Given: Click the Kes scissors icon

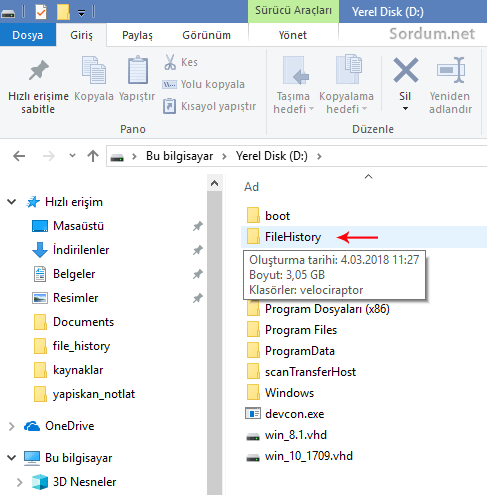Looking at the screenshot, I should tap(170, 62).
